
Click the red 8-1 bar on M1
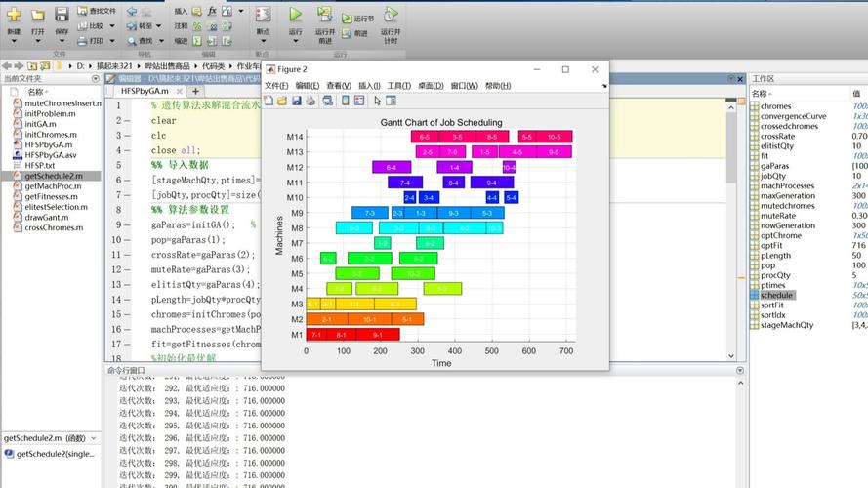tap(341, 335)
